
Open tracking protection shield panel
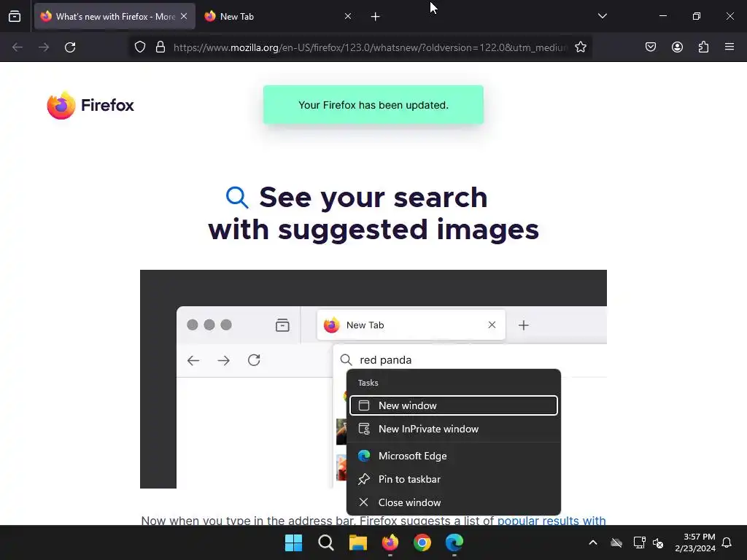click(x=139, y=47)
